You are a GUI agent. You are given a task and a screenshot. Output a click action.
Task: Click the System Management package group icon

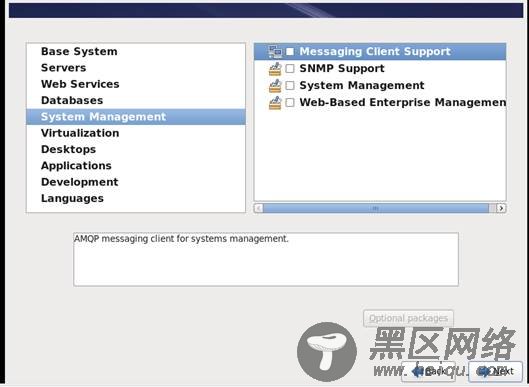(275, 86)
